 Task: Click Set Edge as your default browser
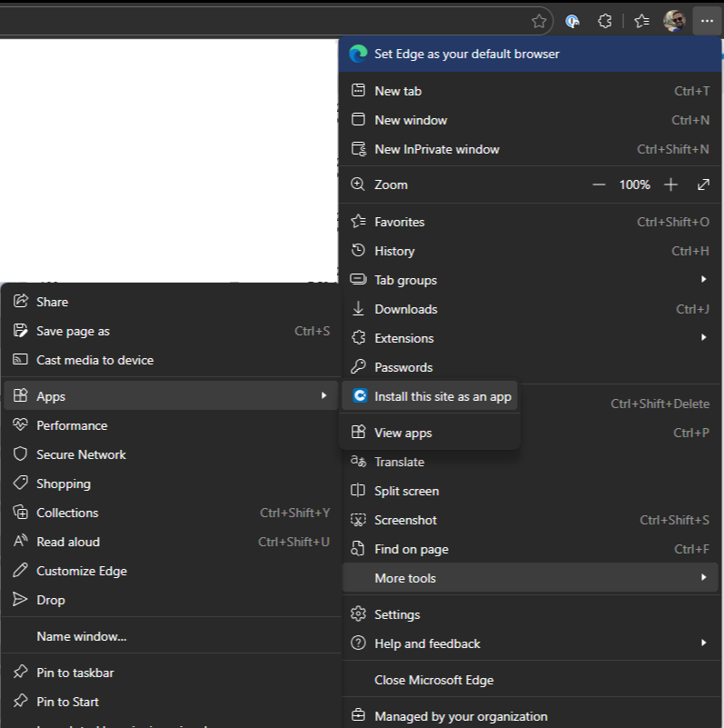tap(467, 54)
